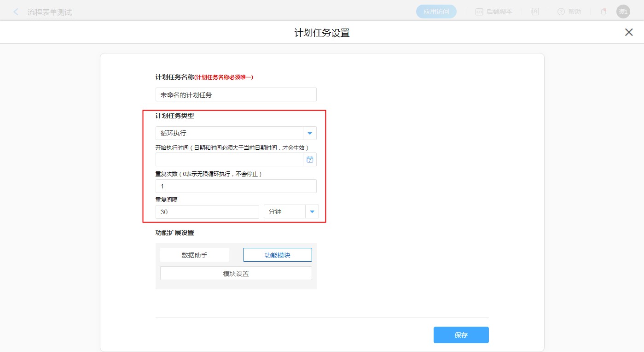Click the 重复次数 input field
This screenshot has width=644, height=352.
(x=236, y=186)
